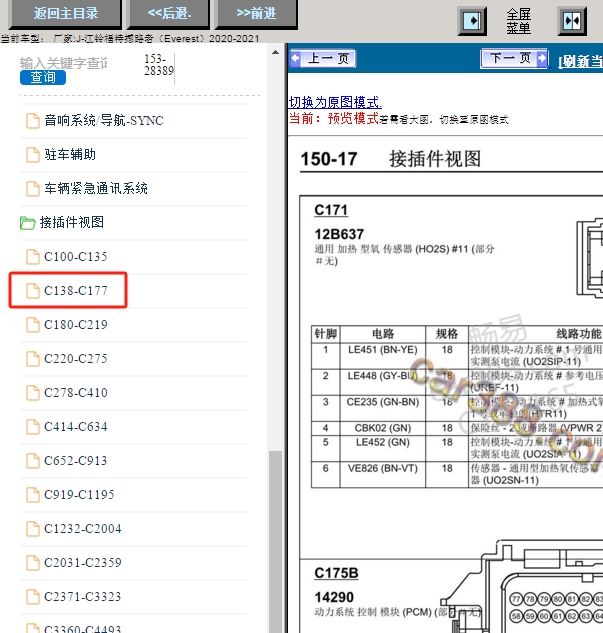Click page icon beside C1232-C2004
This screenshot has width=603, height=633.
click(x=33, y=528)
